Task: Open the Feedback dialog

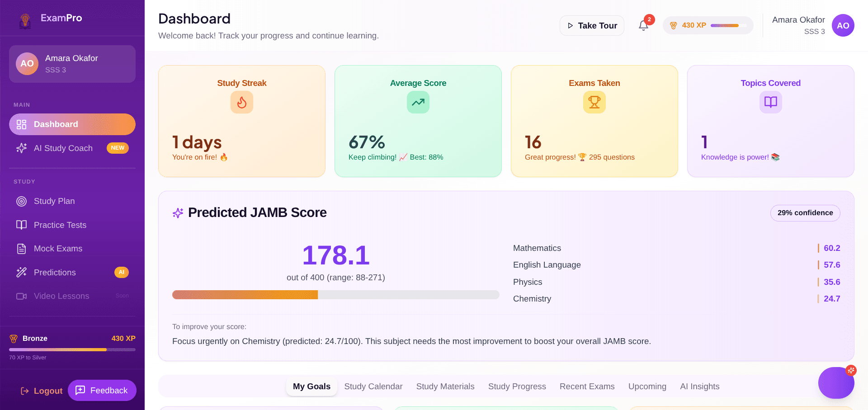Action: coord(102,390)
